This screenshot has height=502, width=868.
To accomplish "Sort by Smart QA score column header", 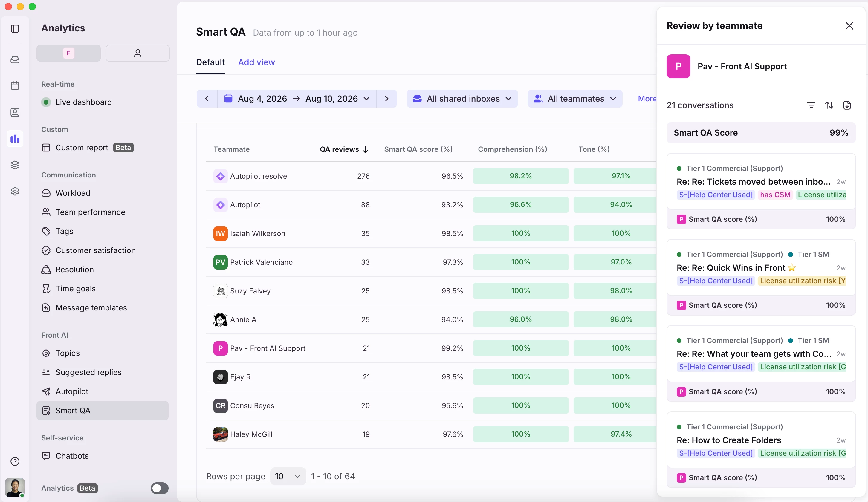I will click(x=418, y=149).
